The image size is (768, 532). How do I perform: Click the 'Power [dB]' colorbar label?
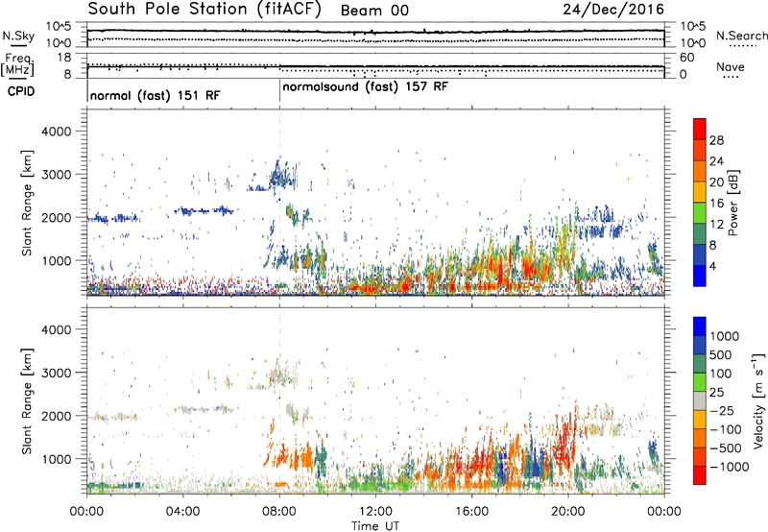pyautogui.click(x=732, y=203)
